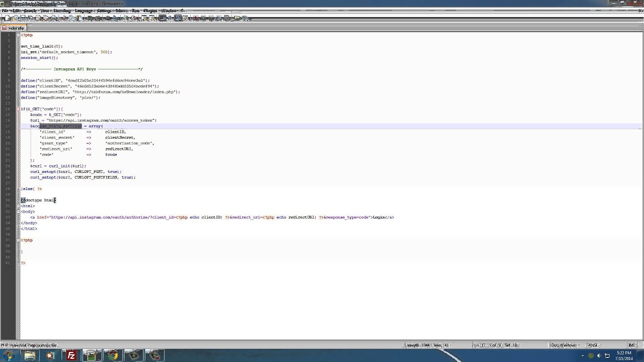Click the Cut toolbar icon
This screenshot has width=644, height=362.
click(65, 18)
